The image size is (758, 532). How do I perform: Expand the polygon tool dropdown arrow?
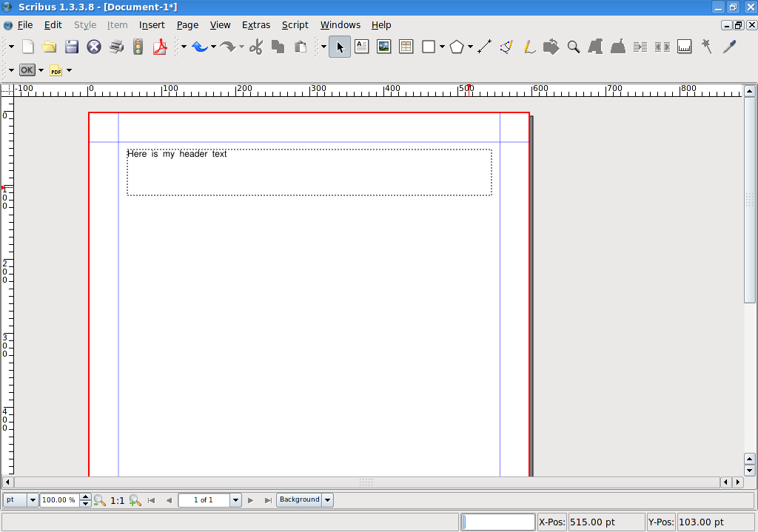470,47
